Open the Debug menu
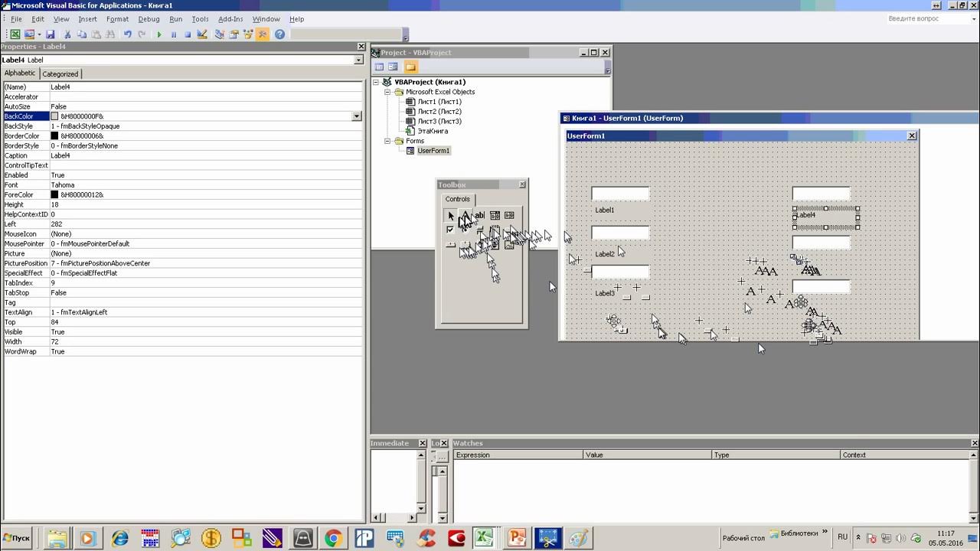Viewport: 980px width, 551px height. tap(149, 19)
